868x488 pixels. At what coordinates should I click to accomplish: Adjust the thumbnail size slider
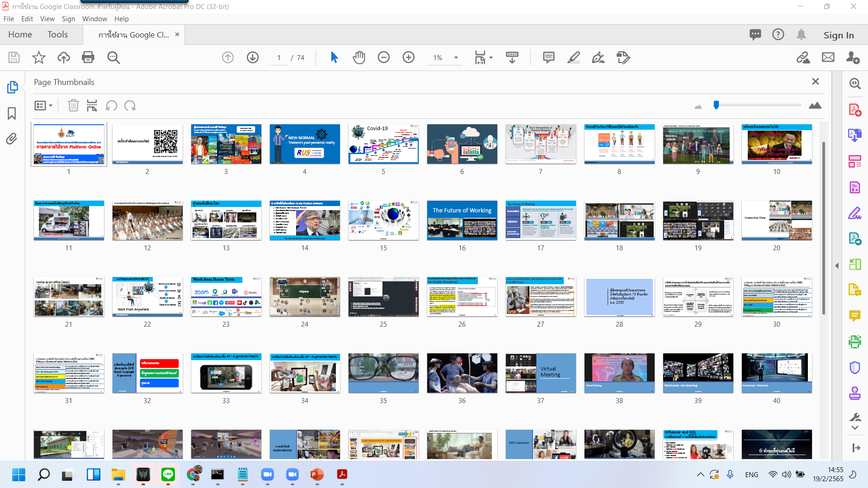pyautogui.click(x=717, y=105)
